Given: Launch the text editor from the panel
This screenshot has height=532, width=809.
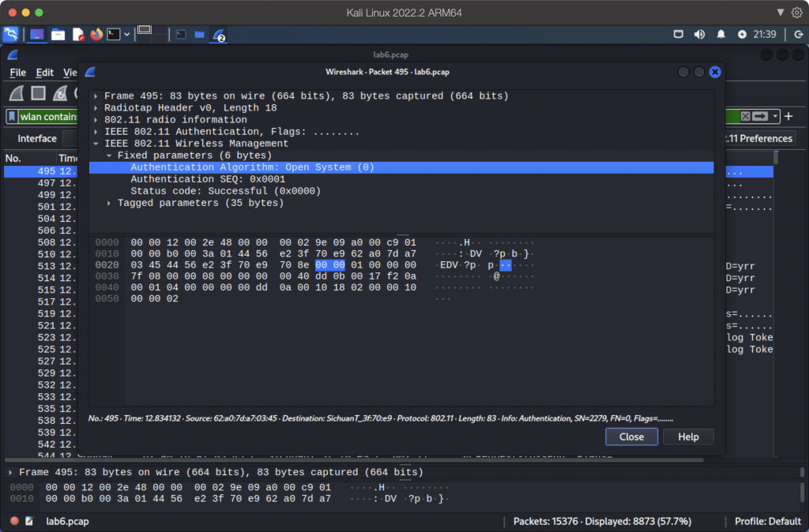Looking at the screenshot, I should (x=78, y=35).
